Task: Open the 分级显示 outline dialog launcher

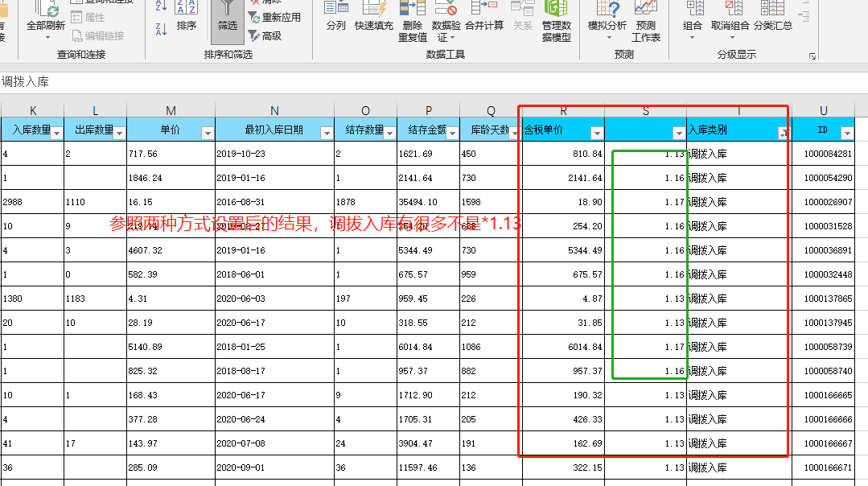Action: (x=812, y=56)
